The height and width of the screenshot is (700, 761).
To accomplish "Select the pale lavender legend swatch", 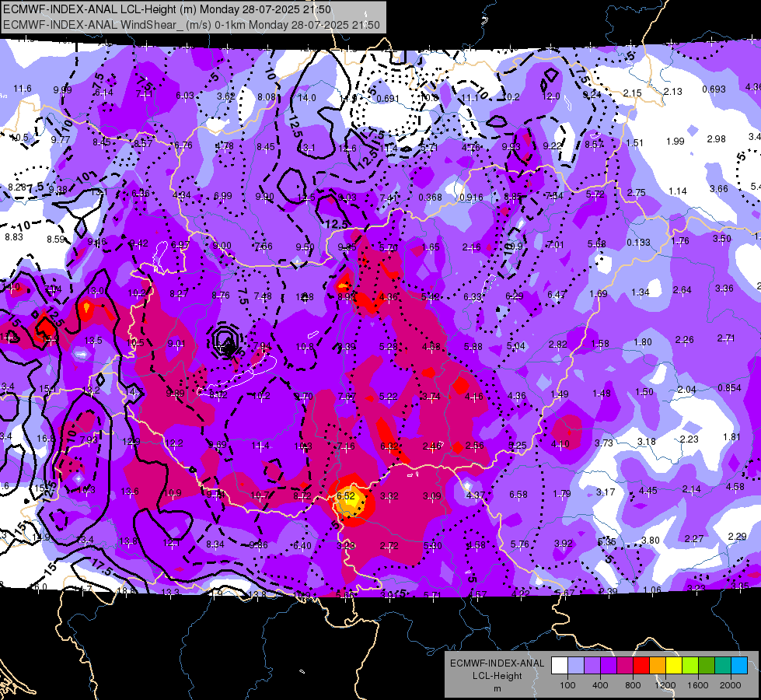I will (x=576, y=666).
